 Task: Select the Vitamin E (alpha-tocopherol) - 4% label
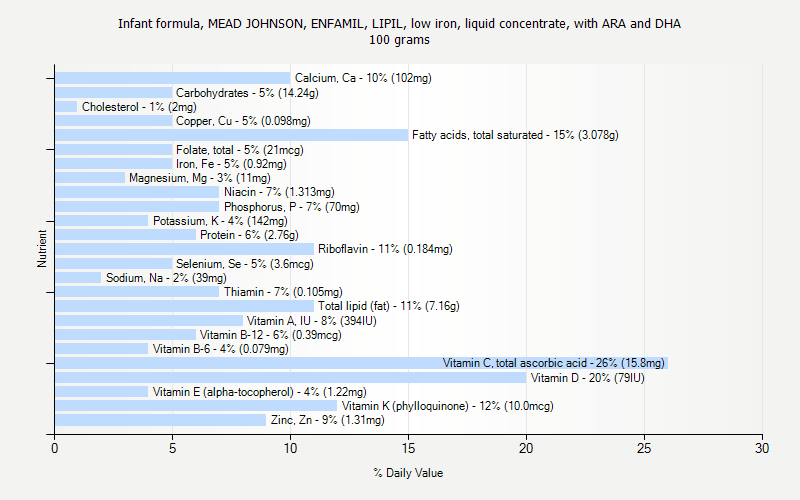tap(260, 392)
